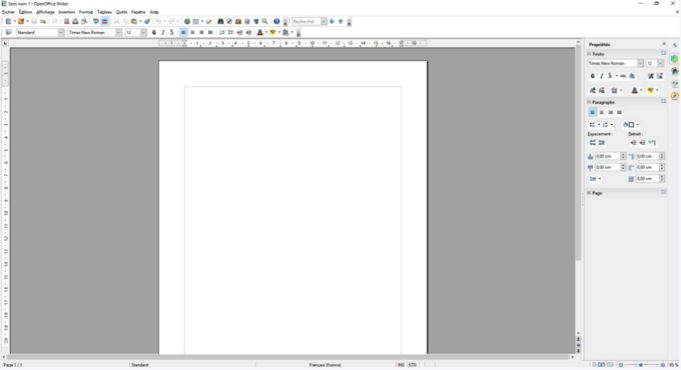The height and width of the screenshot is (370, 681).
Task: Open the Outils menu
Action: [122, 12]
